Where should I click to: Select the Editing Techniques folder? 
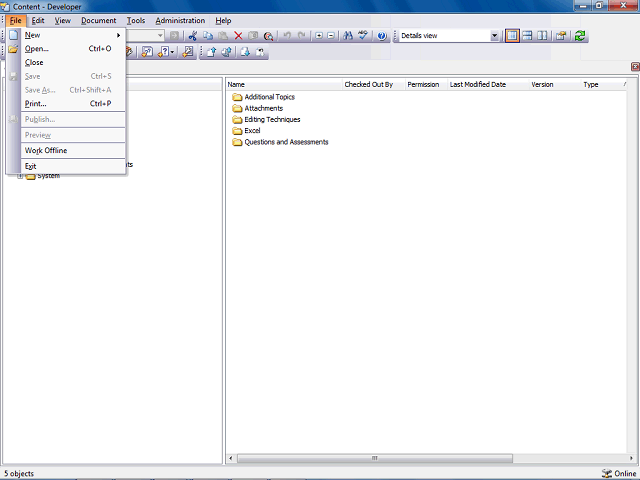pos(266,120)
